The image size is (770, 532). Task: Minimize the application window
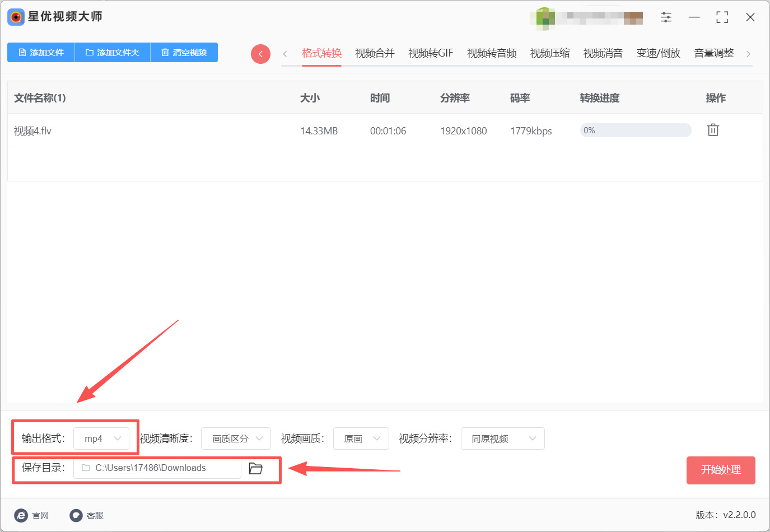tap(694, 17)
